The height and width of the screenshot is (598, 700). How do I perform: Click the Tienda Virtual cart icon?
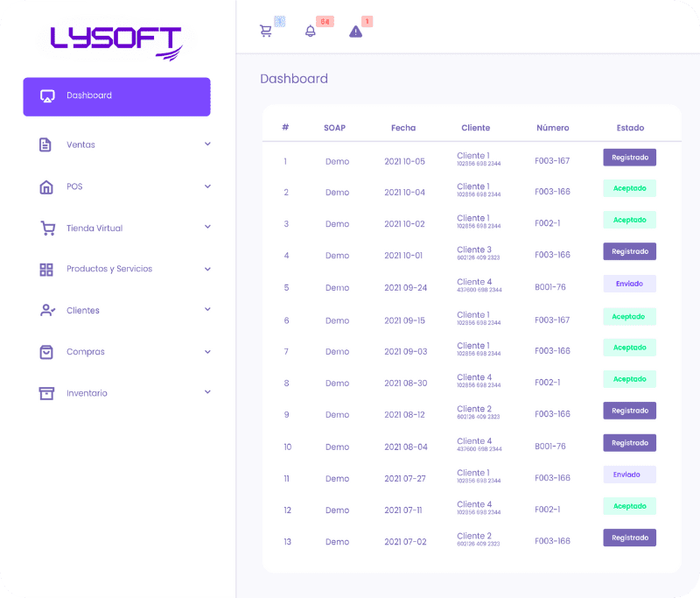(47, 228)
